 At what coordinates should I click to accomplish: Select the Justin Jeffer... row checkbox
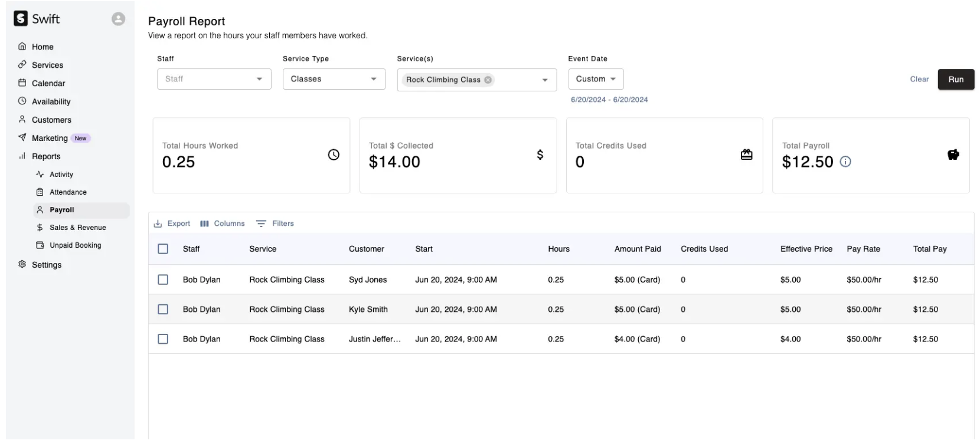(x=163, y=339)
